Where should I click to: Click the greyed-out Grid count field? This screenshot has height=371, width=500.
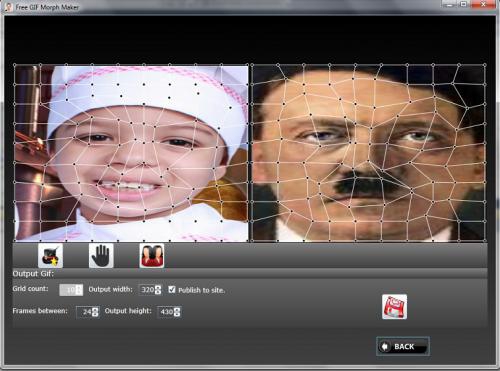[x=71, y=290]
